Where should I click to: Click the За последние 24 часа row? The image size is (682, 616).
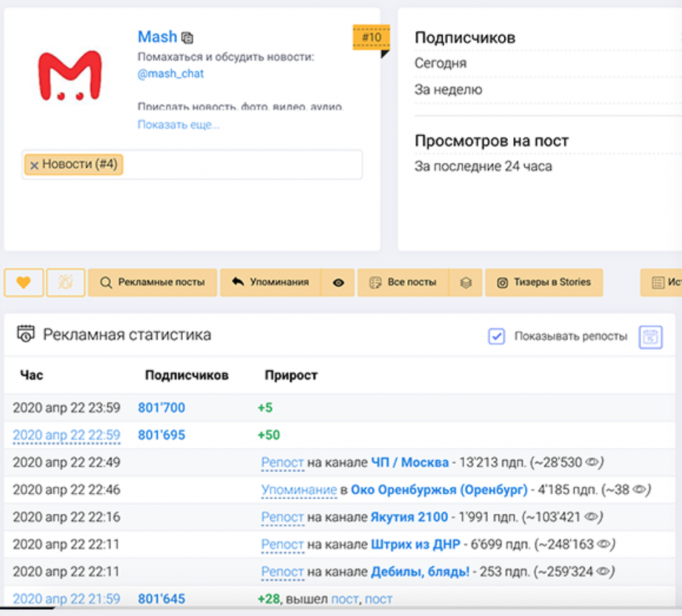coord(547,166)
